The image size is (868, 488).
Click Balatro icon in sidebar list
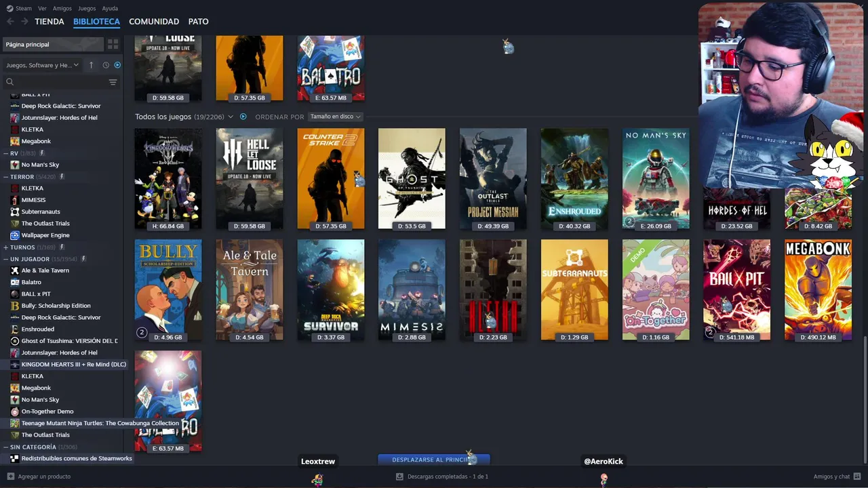(15, 282)
